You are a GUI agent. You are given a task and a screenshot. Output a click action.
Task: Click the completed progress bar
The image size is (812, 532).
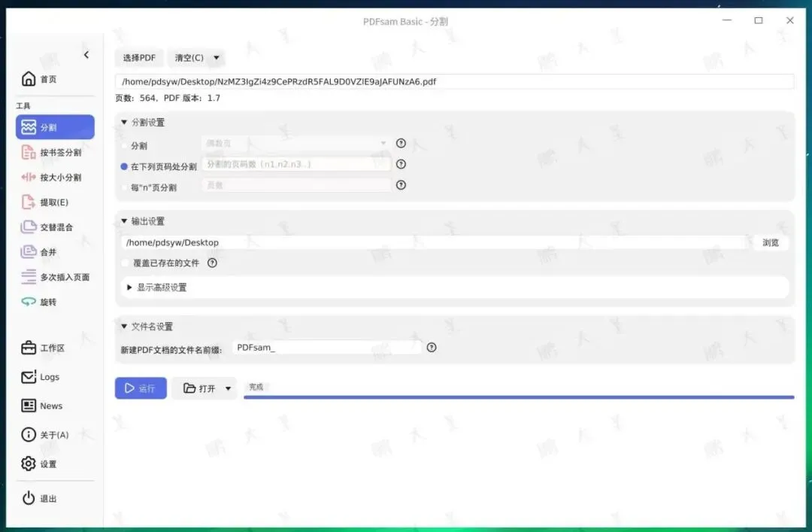tap(518, 397)
